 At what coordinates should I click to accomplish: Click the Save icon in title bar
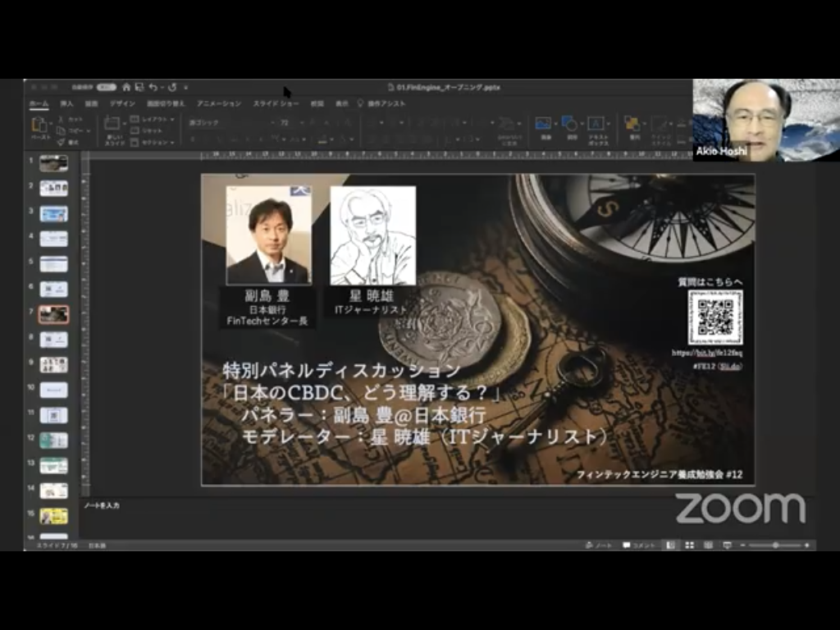[x=139, y=87]
